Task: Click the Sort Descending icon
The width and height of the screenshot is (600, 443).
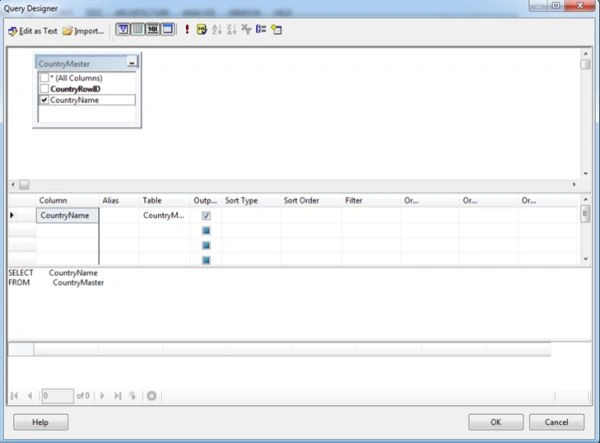Action: click(232, 29)
